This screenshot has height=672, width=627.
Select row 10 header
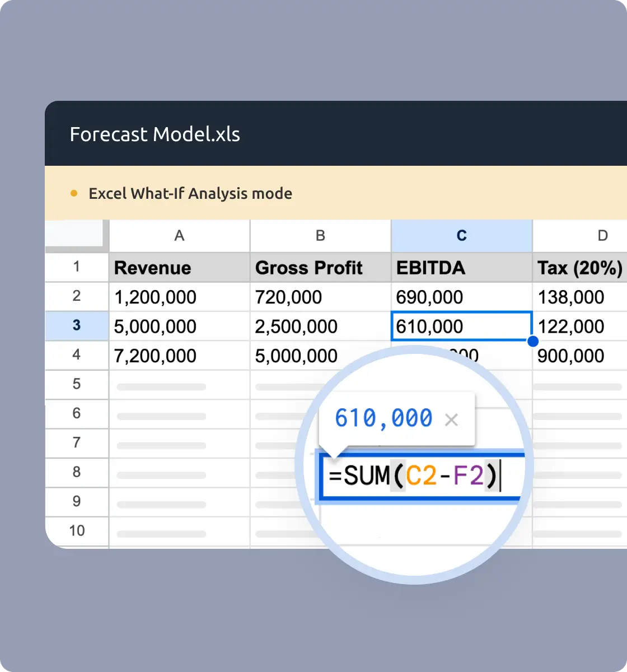(77, 530)
